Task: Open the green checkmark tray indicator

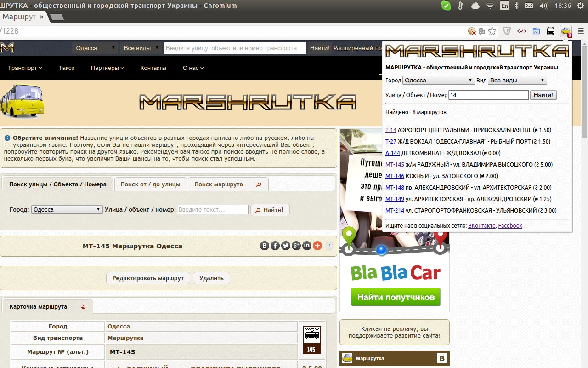Action: pyautogui.click(x=446, y=6)
